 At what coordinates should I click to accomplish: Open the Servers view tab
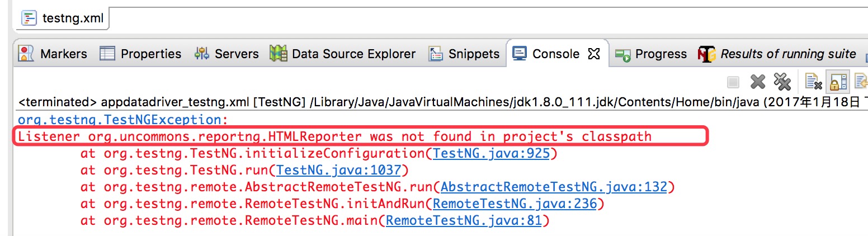(227, 54)
